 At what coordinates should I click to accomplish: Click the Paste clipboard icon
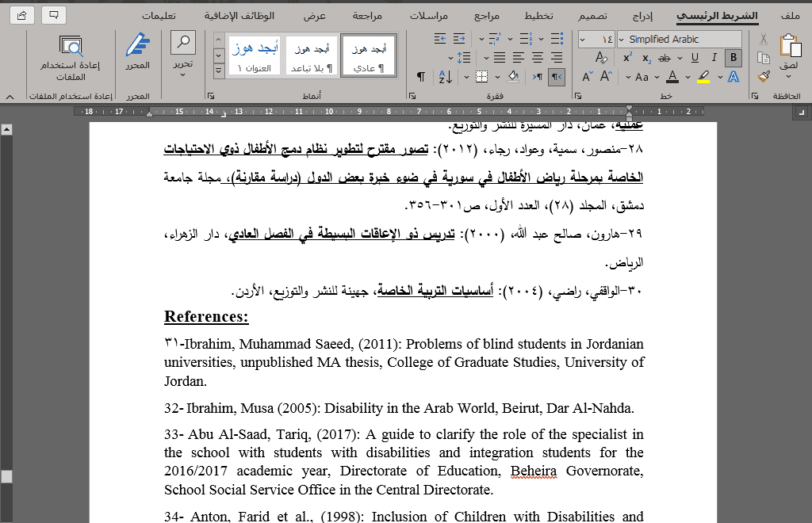[x=790, y=45]
